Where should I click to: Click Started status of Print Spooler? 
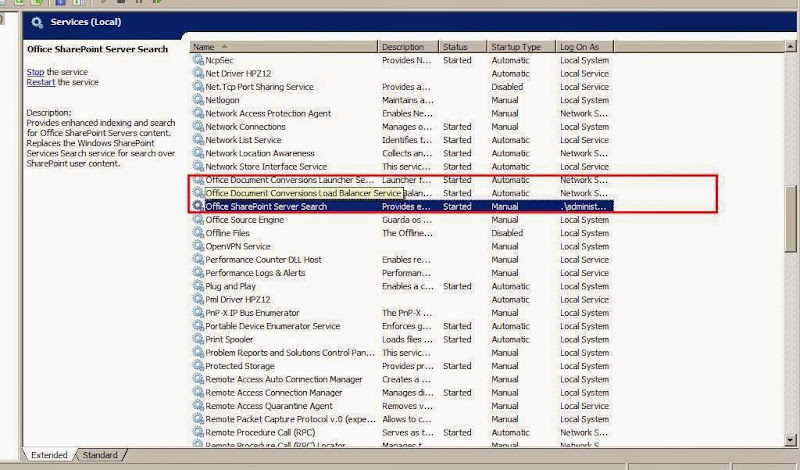(457, 339)
